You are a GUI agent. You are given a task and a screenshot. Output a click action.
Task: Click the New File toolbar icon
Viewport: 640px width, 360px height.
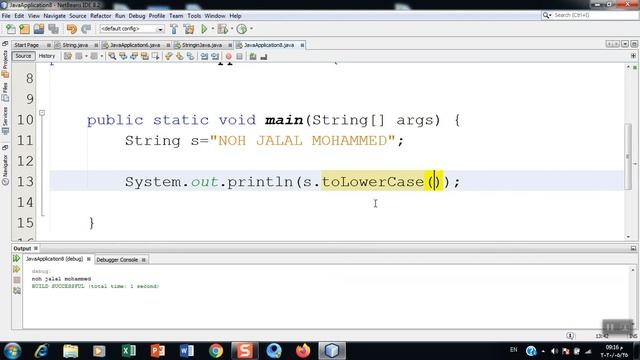click(11, 29)
